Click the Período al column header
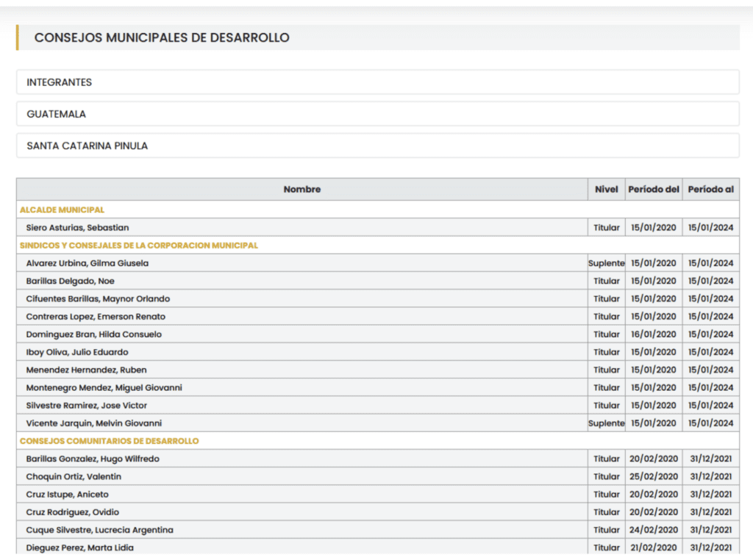753x560 pixels. pos(710,190)
